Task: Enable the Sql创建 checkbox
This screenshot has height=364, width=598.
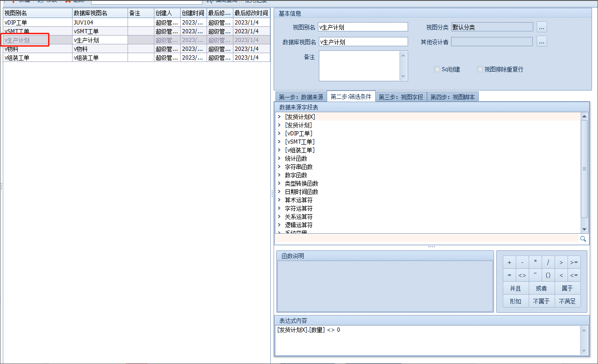Action: (x=437, y=69)
